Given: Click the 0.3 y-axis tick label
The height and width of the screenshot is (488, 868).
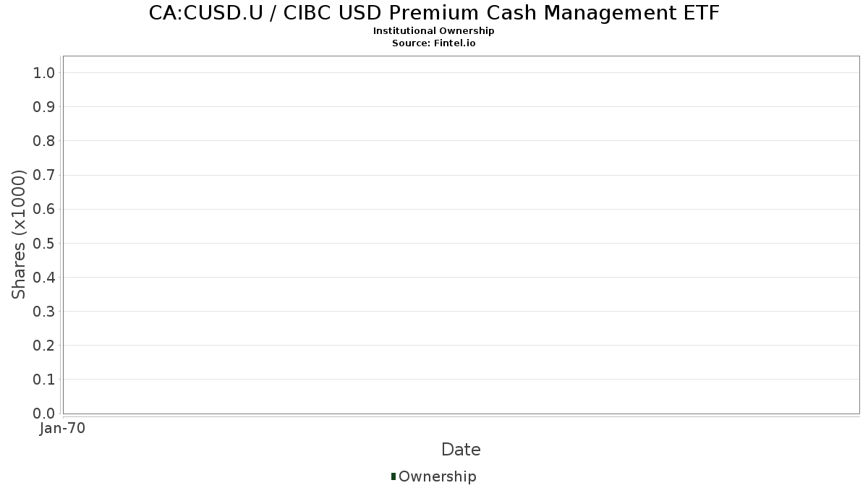Looking at the screenshot, I should pos(44,312).
